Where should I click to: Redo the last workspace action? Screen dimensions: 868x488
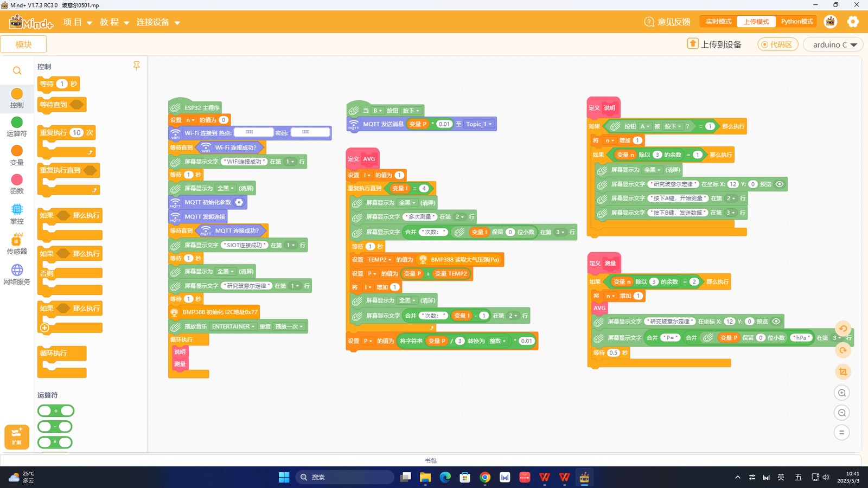click(x=843, y=350)
